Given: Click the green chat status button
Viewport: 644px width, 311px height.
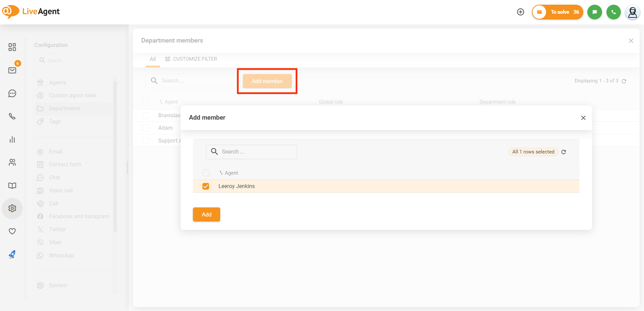Looking at the screenshot, I should pos(594,12).
